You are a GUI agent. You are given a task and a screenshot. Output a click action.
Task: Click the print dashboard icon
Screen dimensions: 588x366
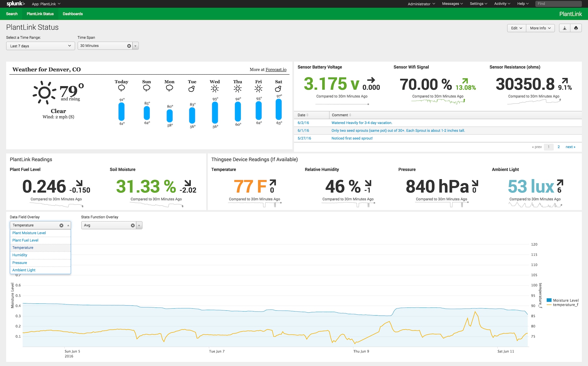pyautogui.click(x=576, y=28)
